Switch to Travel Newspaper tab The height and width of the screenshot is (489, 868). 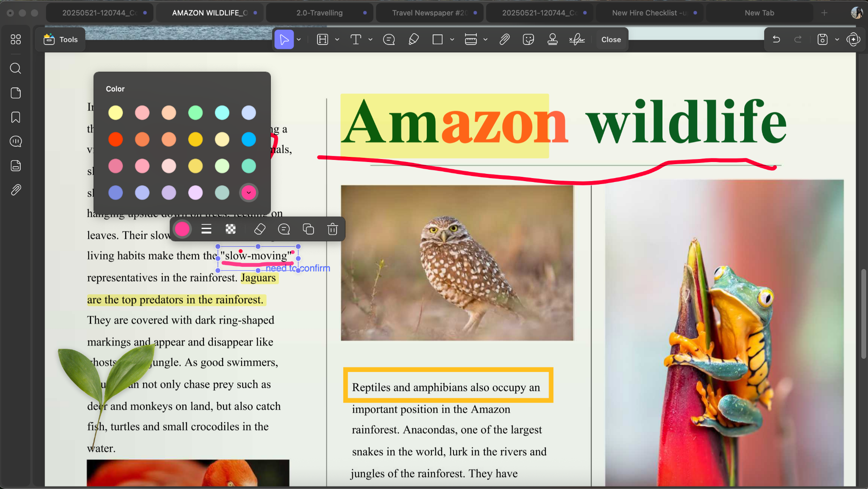tap(430, 13)
